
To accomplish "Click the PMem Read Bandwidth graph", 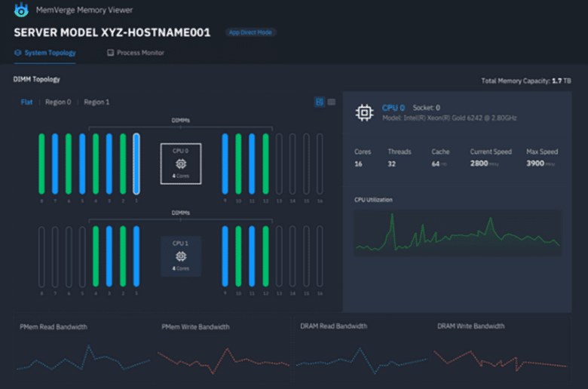I will (x=83, y=358).
